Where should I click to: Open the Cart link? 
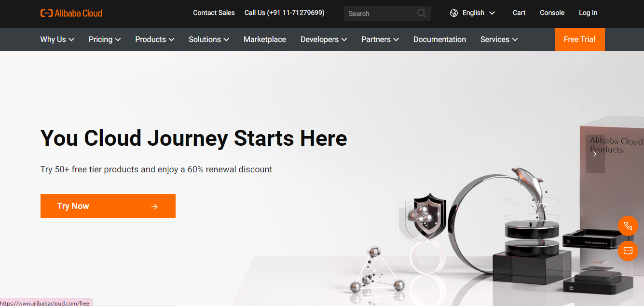519,13
